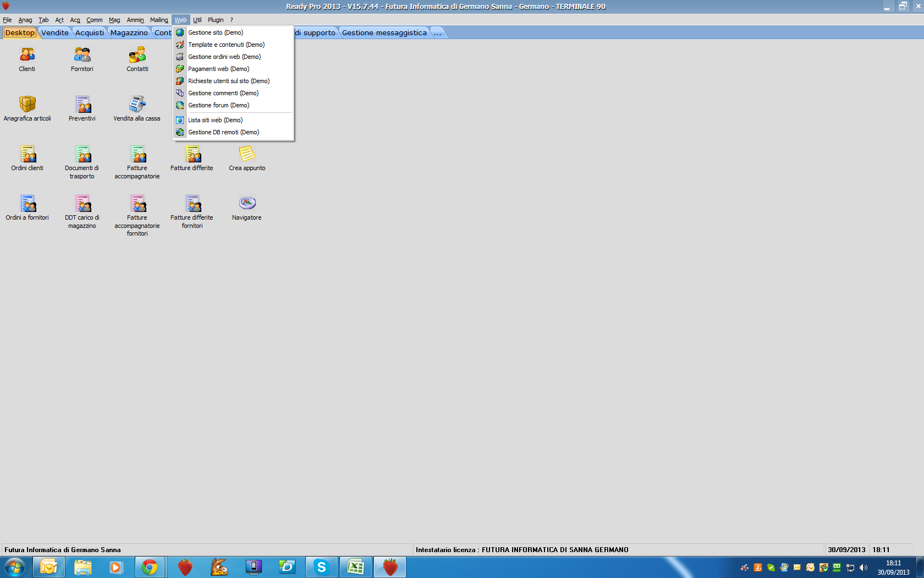This screenshot has width=924, height=578.
Task: Open Ordini a fornitori icon
Action: coord(27,208)
